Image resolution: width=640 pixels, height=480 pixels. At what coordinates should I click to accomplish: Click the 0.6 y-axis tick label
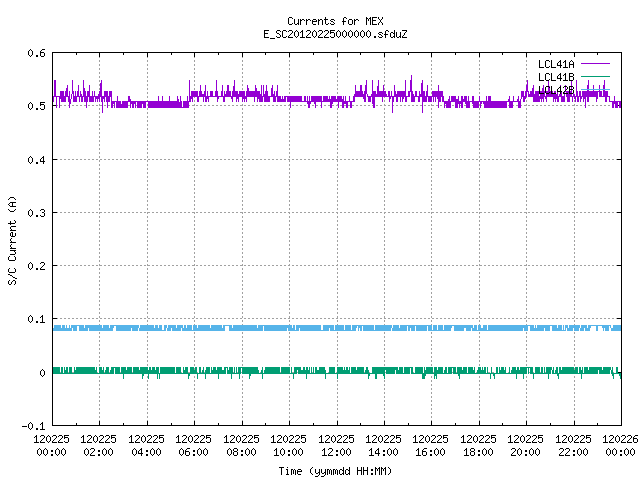point(36,53)
